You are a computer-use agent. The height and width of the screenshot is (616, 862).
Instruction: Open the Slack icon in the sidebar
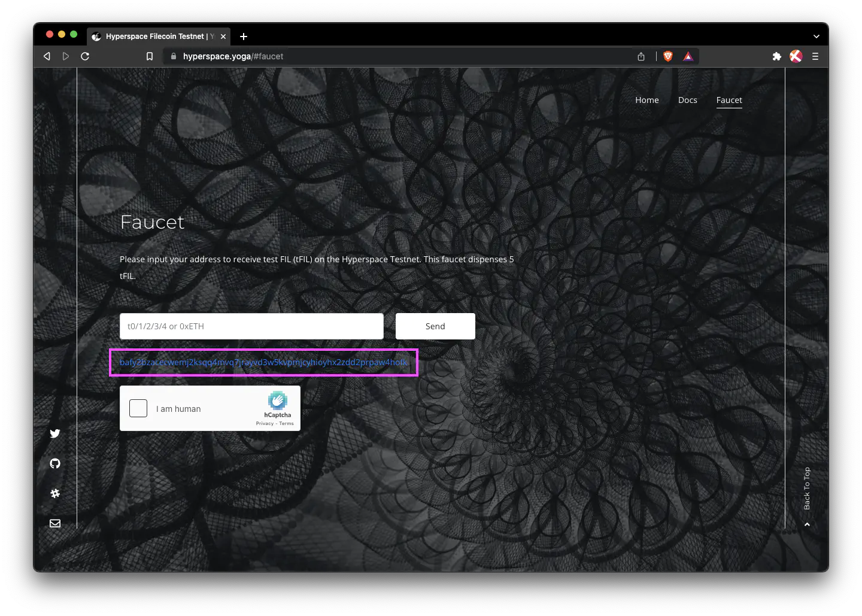click(x=55, y=493)
